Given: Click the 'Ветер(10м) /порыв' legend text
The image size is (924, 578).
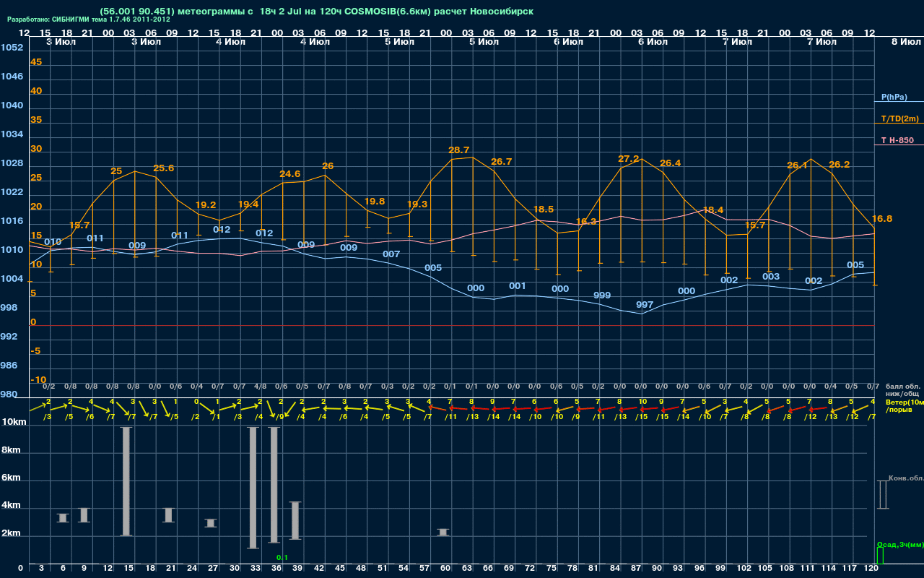Looking at the screenshot, I should click(905, 406).
